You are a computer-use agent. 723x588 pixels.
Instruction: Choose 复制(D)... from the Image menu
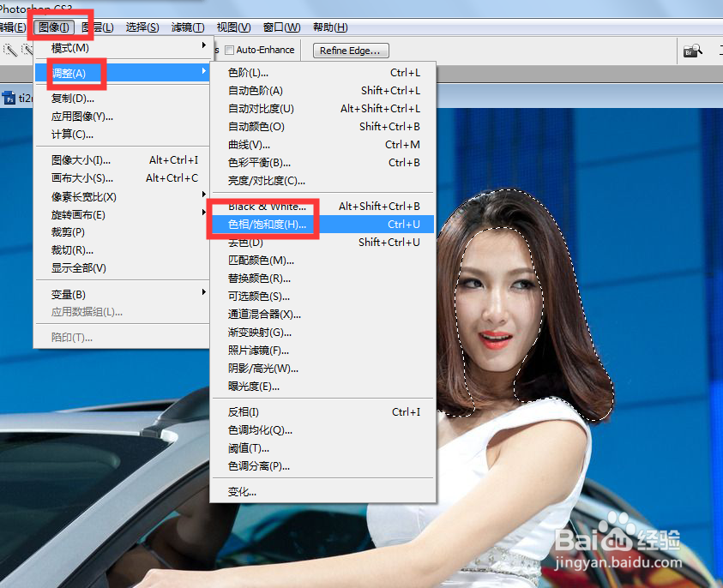pyautogui.click(x=122, y=99)
